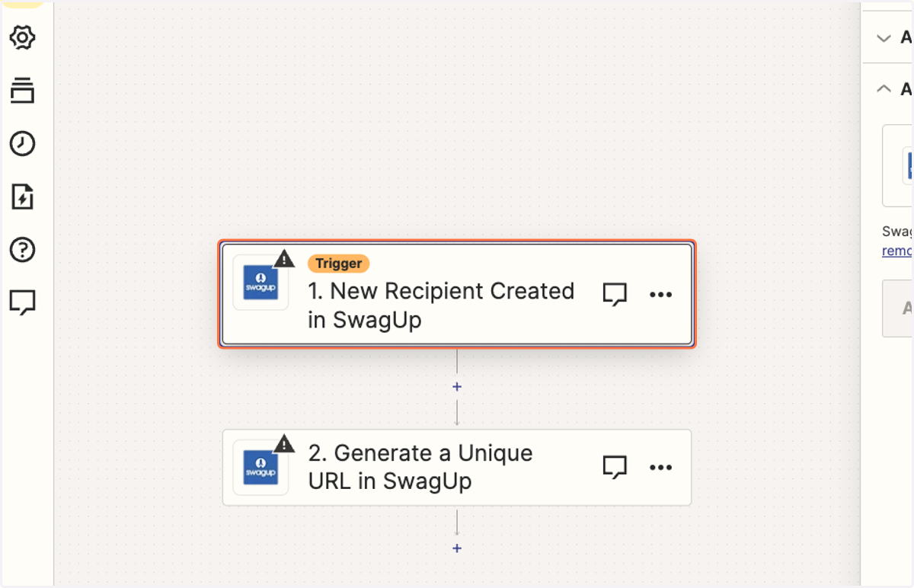Select step "2. Generate a Unique URL in SwagUp"

tap(457, 467)
